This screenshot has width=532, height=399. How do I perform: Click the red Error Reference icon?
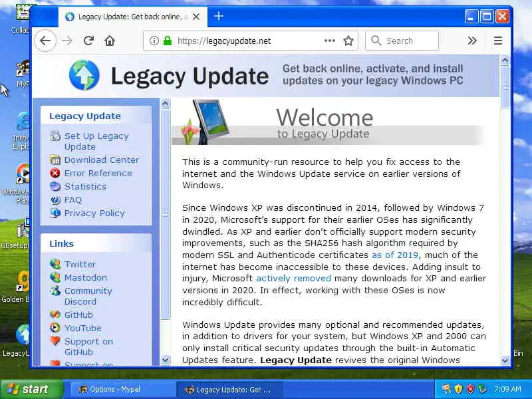pyautogui.click(x=55, y=173)
